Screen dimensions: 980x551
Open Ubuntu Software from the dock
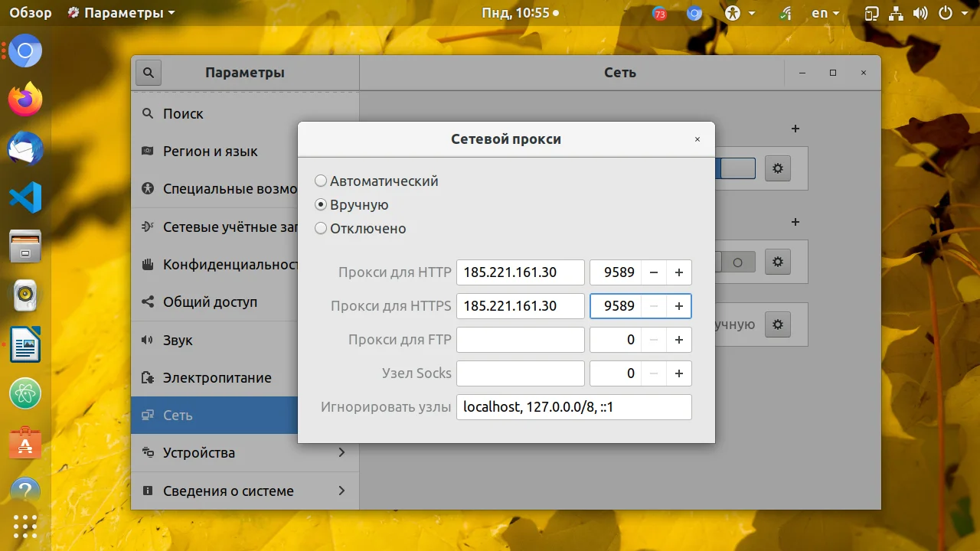tap(25, 442)
